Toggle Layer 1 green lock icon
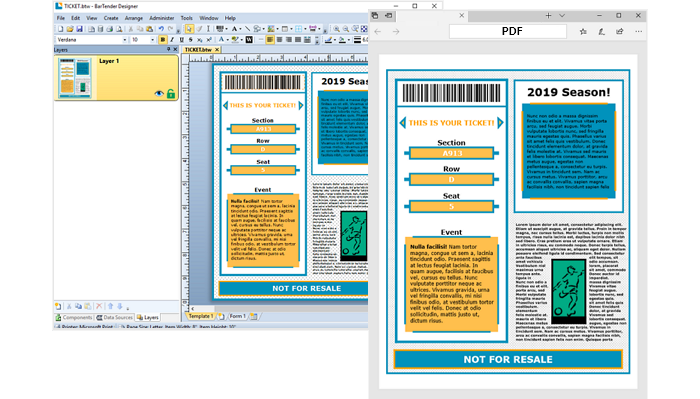Viewport: 700px width, 399px height. 171,93
